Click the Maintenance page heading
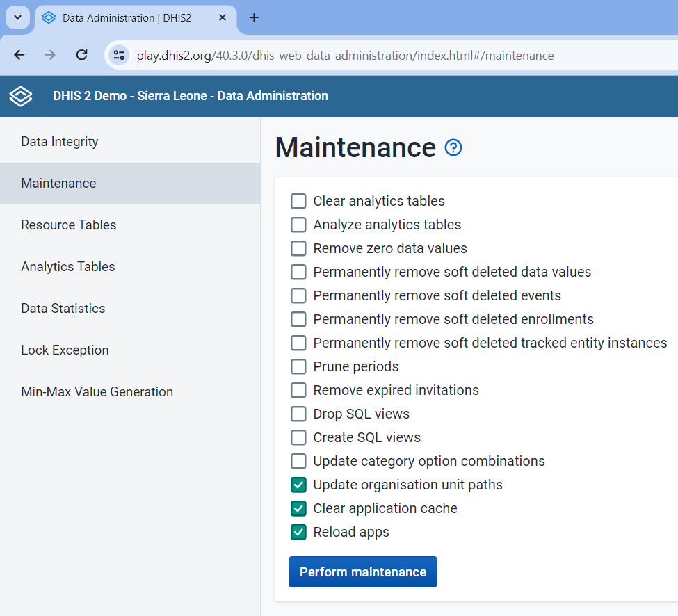Viewport: 678px width, 616px height. pyautogui.click(x=355, y=148)
